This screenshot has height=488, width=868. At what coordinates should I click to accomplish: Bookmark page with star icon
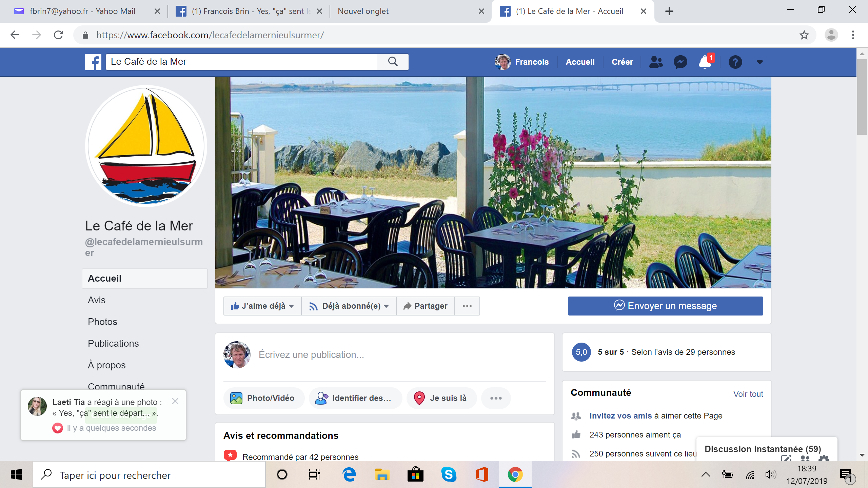tap(804, 35)
